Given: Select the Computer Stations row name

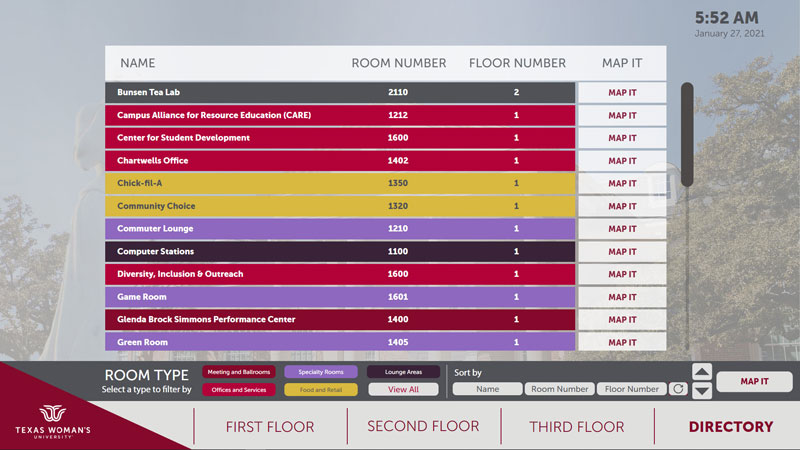Looking at the screenshot, I should (x=156, y=252).
